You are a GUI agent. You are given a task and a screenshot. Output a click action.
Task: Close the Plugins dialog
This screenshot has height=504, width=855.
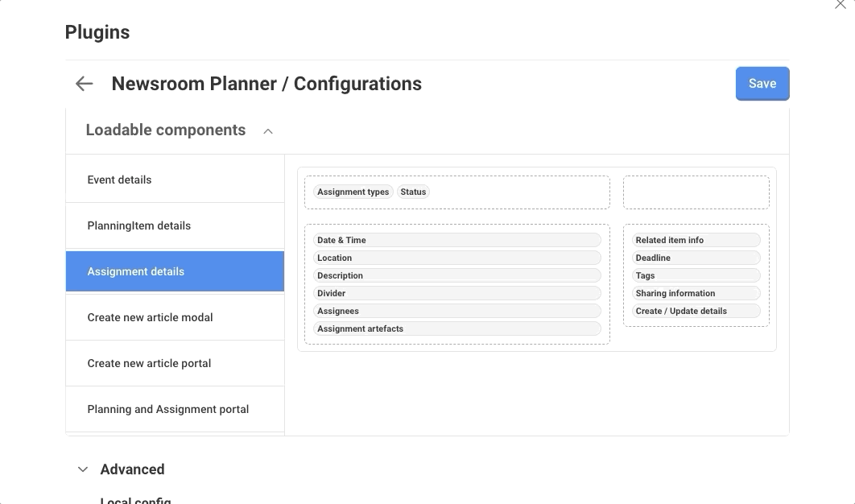click(841, 4)
